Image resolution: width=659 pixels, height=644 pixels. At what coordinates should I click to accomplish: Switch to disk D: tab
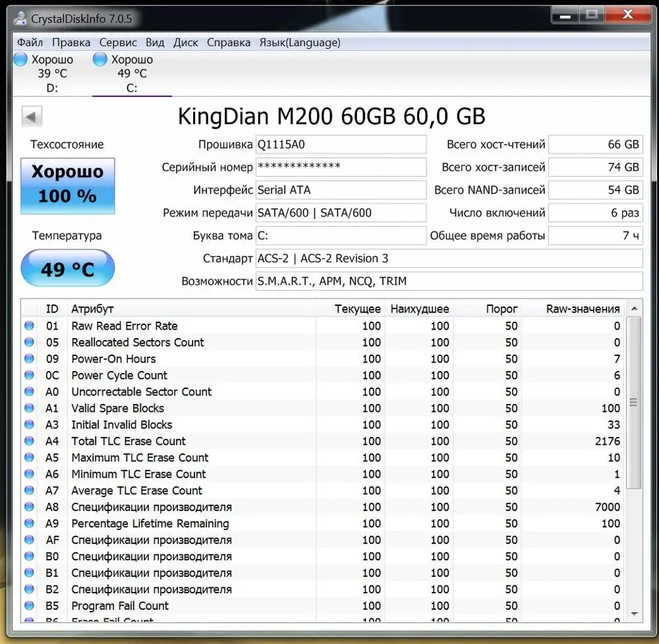point(51,73)
